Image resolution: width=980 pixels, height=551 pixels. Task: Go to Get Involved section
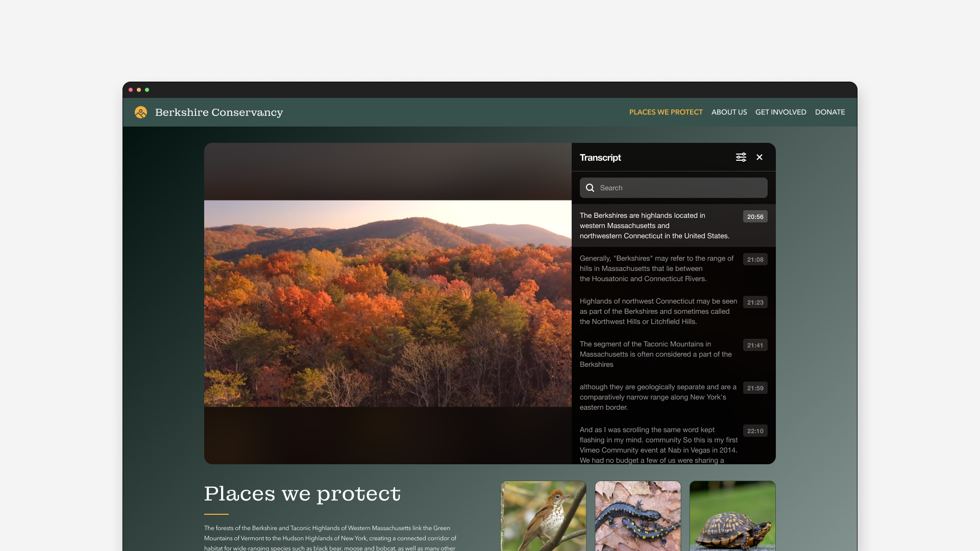[x=780, y=112]
